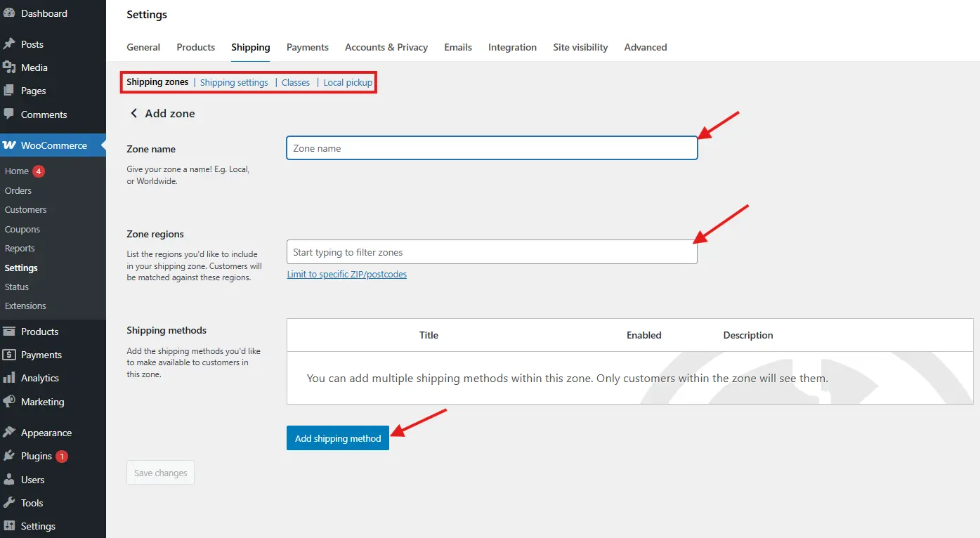Click the Save changes button
980x538 pixels.
160,473
